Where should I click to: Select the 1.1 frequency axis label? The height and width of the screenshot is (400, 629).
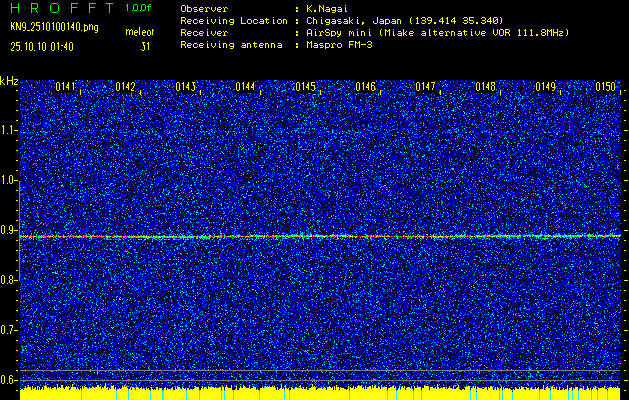(x=10, y=130)
